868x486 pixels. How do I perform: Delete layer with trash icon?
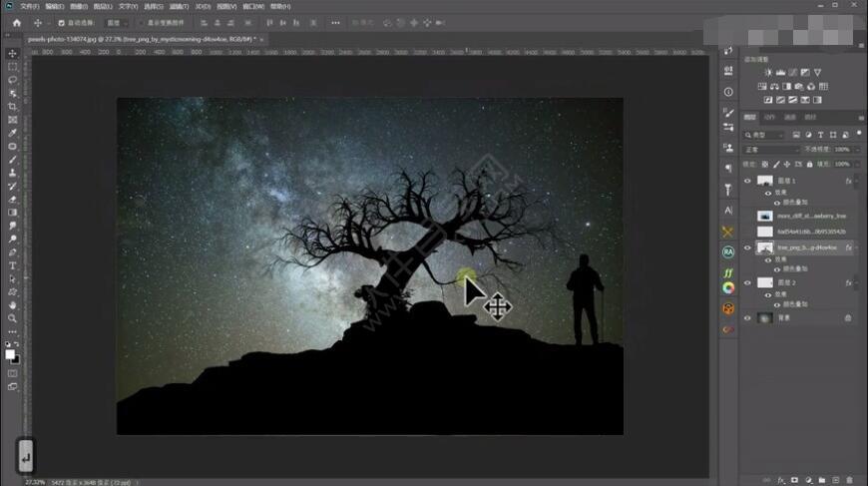[849, 480]
